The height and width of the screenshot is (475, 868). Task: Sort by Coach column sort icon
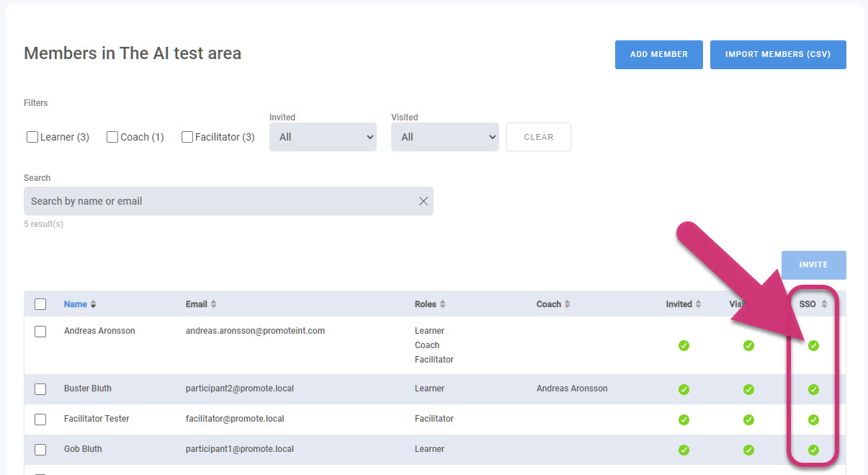pyautogui.click(x=567, y=304)
